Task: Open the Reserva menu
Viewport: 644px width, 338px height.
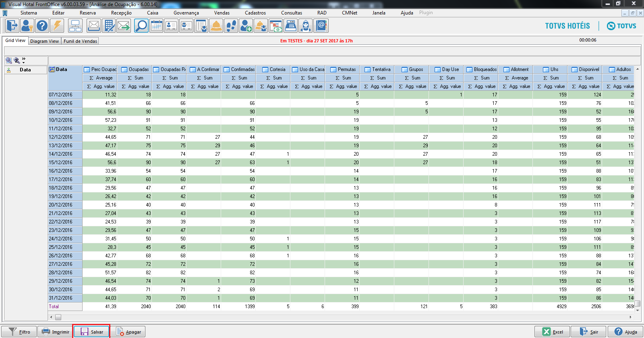Action: pos(88,13)
